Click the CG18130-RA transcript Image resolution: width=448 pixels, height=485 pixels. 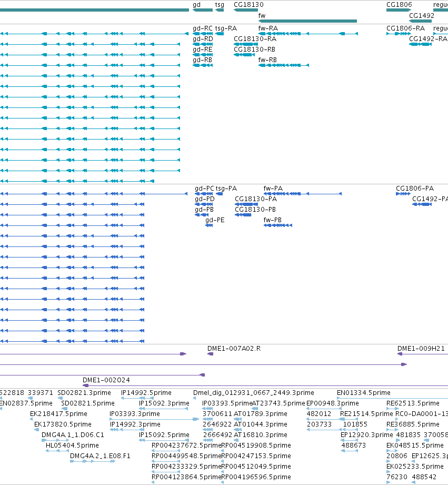pos(246,44)
